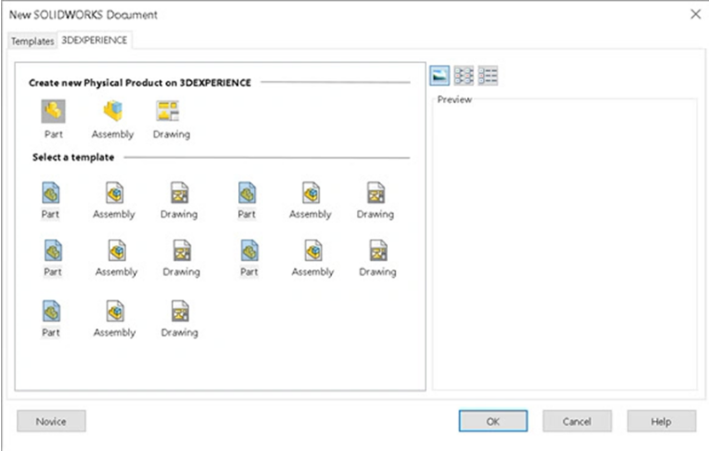
Task: Click the 'Select a template' heading
Action: (x=73, y=157)
